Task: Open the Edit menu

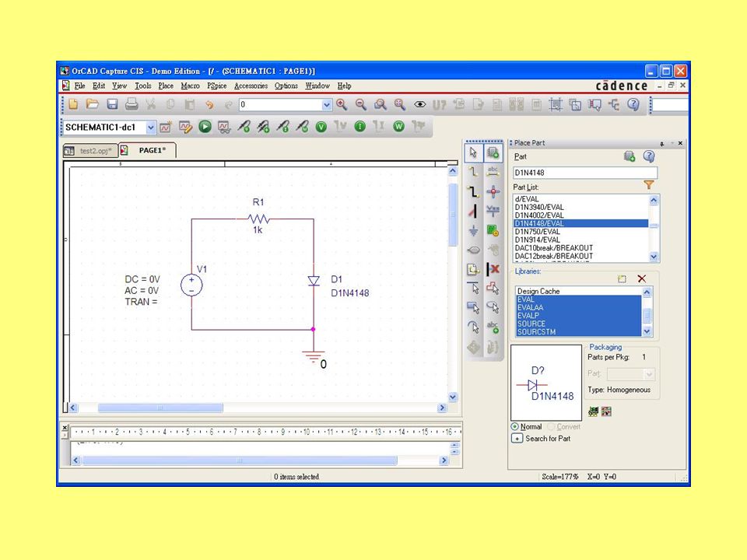Action: [x=99, y=86]
